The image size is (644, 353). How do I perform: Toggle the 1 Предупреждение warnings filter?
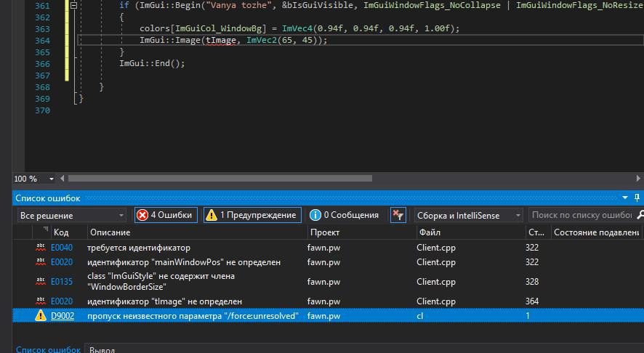pyautogui.click(x=251, y=215)
